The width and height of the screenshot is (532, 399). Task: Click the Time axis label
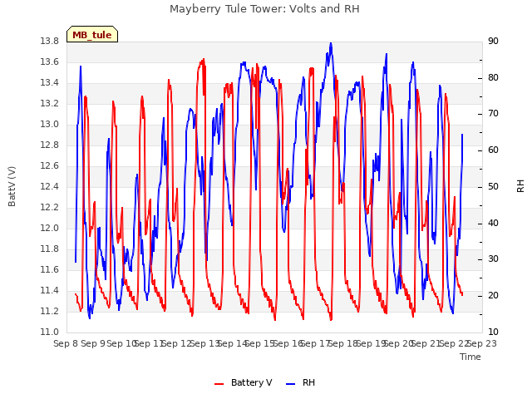tap(470, 357)
